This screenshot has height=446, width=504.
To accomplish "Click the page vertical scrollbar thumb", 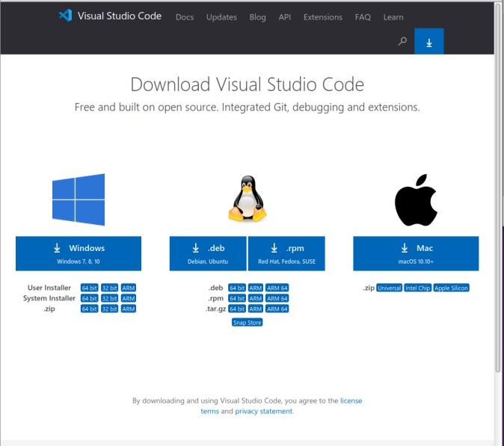I will point(498,186).
